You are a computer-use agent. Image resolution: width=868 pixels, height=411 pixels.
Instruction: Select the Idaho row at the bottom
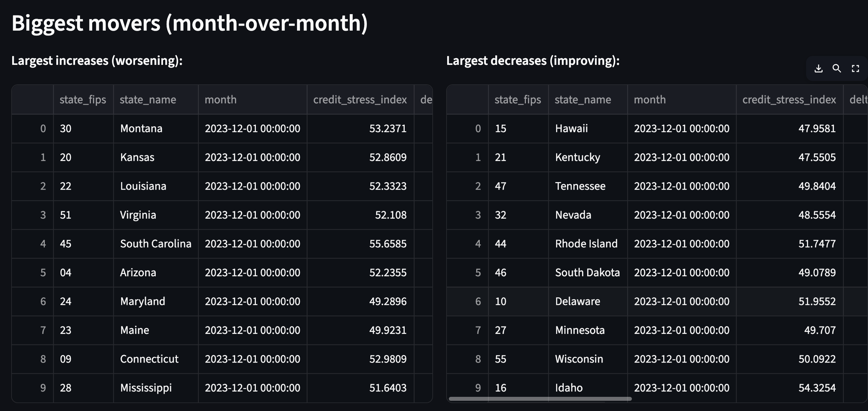pos(569,387)
